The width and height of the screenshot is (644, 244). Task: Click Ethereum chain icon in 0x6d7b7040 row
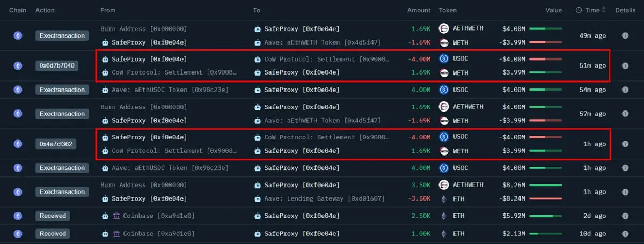click(18, 65)
